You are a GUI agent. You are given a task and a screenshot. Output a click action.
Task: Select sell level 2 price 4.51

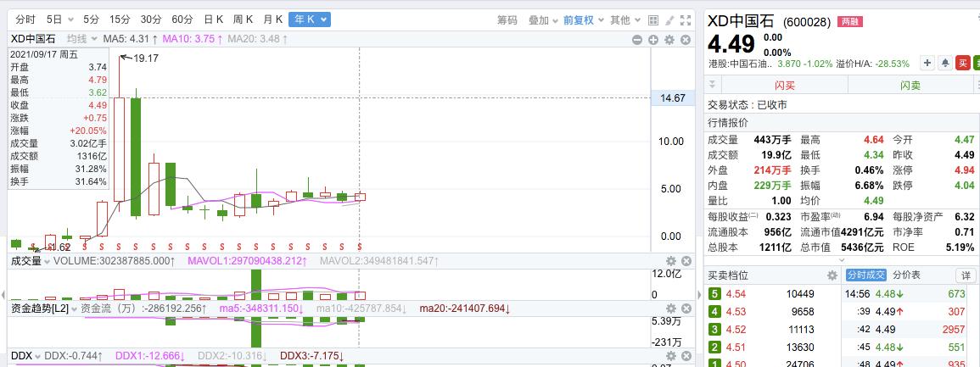(735, 348)
